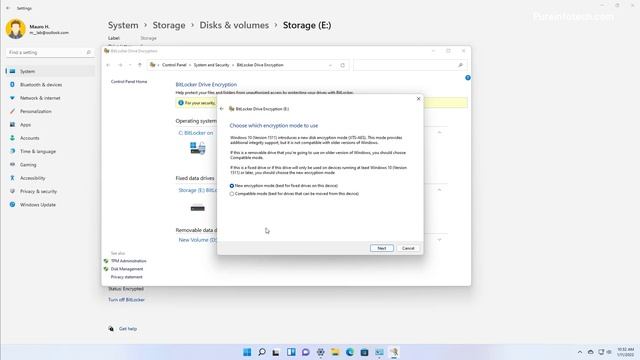Click the Find a setting search field
640x360 pixels.
point(49,52)
